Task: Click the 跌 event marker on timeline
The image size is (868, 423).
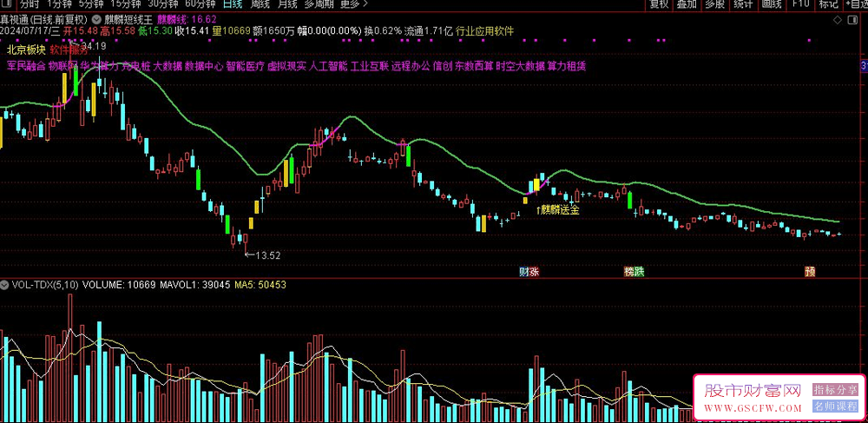Action: coord(640,272)
